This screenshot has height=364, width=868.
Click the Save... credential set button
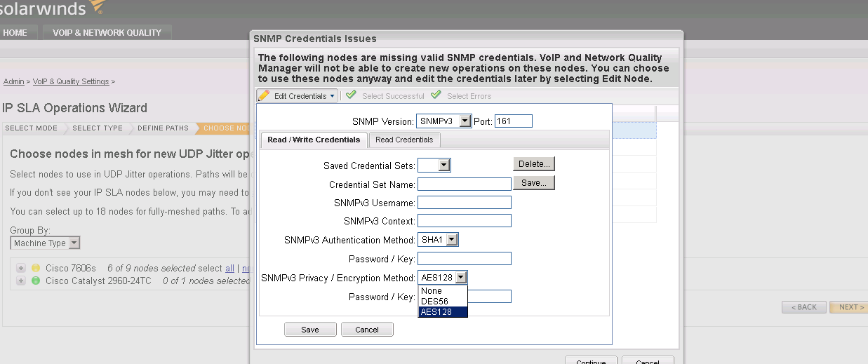coord(534,182)
